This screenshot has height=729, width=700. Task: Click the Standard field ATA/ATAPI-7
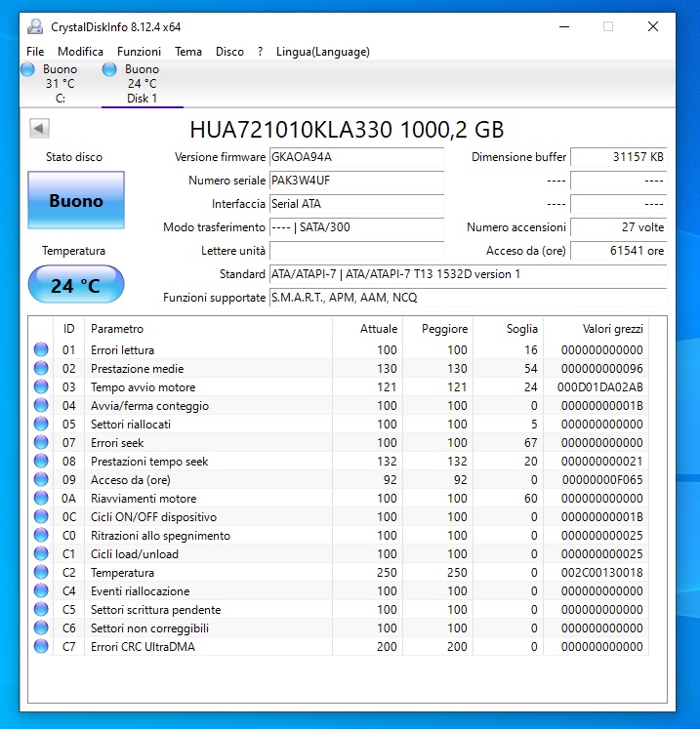468,274
